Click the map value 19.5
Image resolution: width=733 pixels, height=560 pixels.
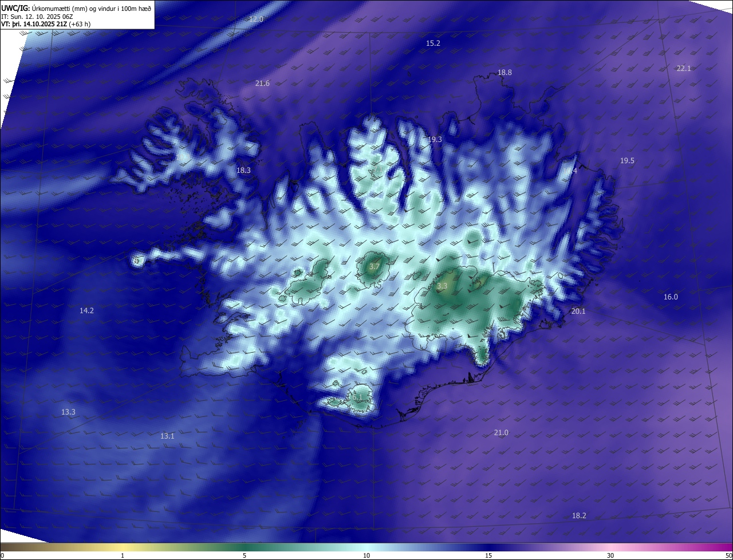click(627, 160)
